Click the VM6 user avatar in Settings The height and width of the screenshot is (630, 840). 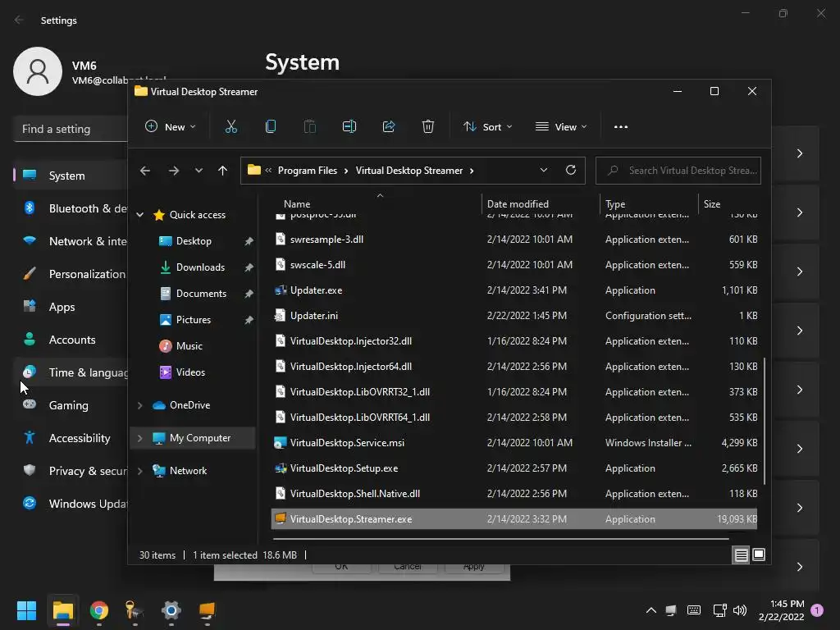point(38,71)
